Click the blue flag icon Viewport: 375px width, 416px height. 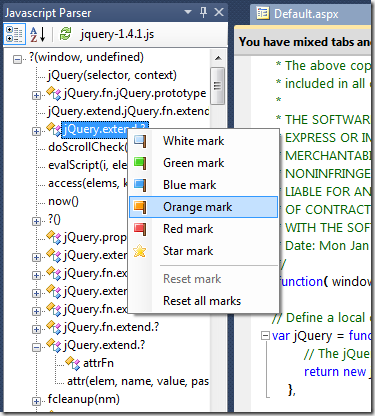click(140, 185)
